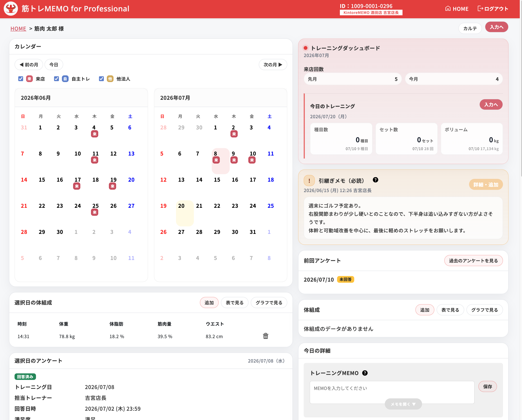Click 追加 in 選択日の体組成 panel
The image size is (522, 420).
point(209,303)
